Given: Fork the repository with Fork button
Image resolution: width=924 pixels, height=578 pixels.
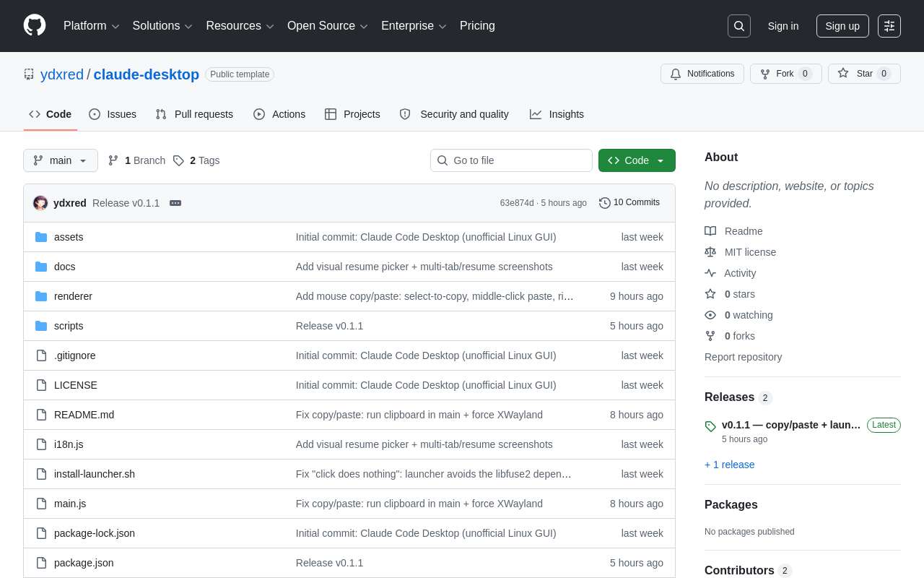Looking at the screenshot, I should 786,74.
